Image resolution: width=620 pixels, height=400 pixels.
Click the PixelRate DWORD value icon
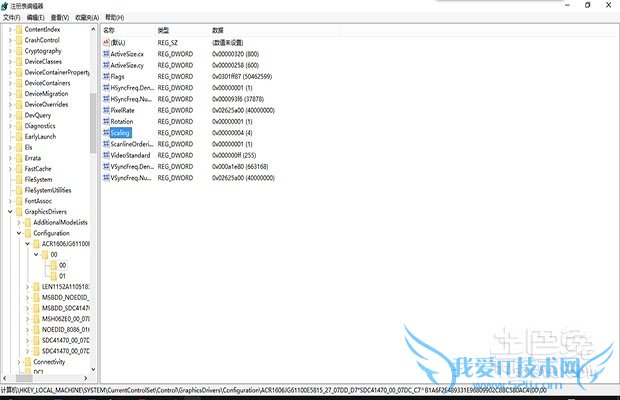coord(106,110)
